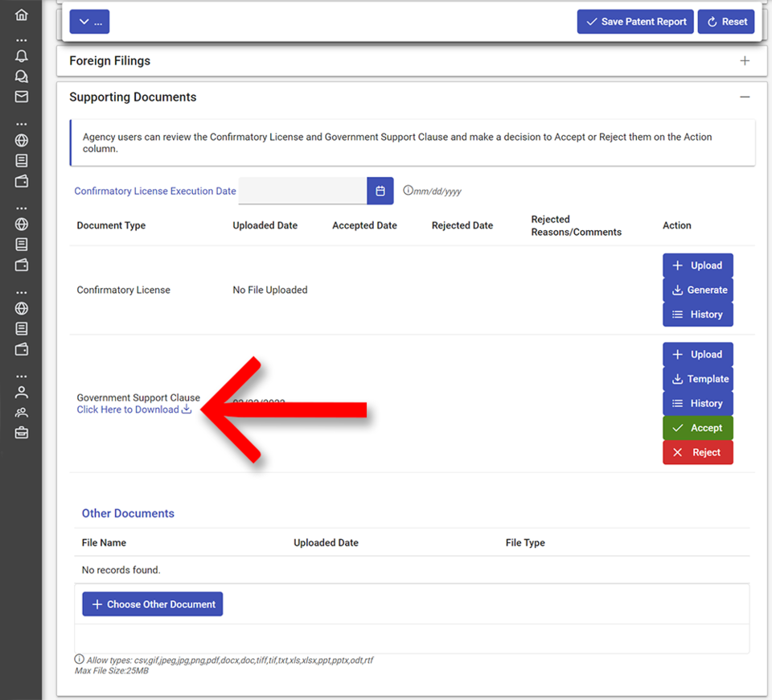Image resolution: width=772 pixels, height=700 pixels.
Task: Click the single-user profile icon in sidebar
Action: coord(22,393)
